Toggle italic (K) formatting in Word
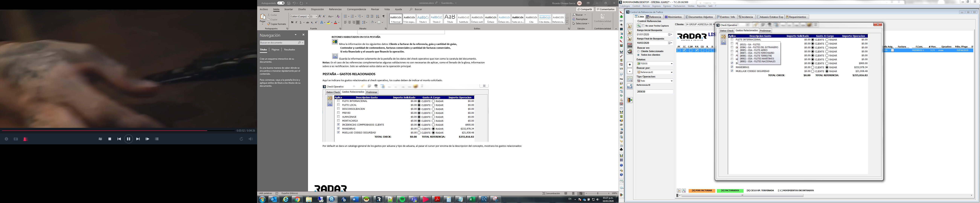 (x=296, y=22)
